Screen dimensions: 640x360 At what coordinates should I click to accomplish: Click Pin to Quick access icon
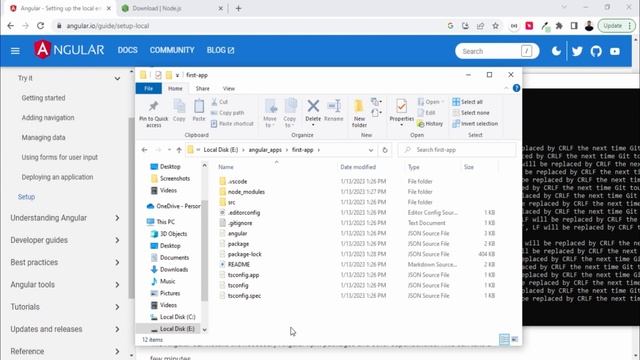(153, 107)
